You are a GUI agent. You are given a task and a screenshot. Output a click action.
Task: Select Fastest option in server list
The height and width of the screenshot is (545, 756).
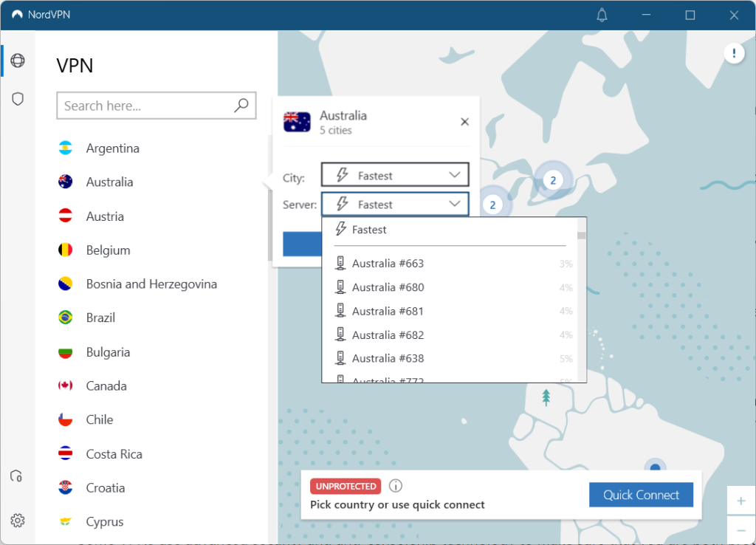(369, 230)
